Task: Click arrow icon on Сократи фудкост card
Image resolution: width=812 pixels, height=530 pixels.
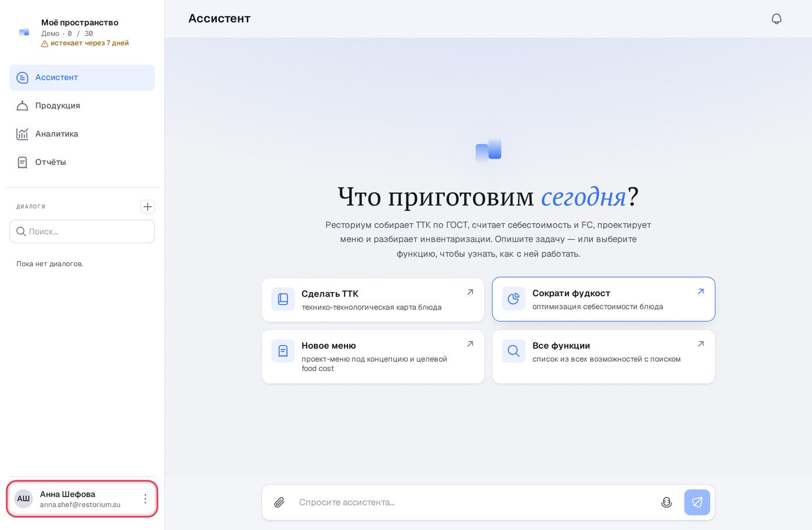Action: pyautogui.click(x=701, y=291)
